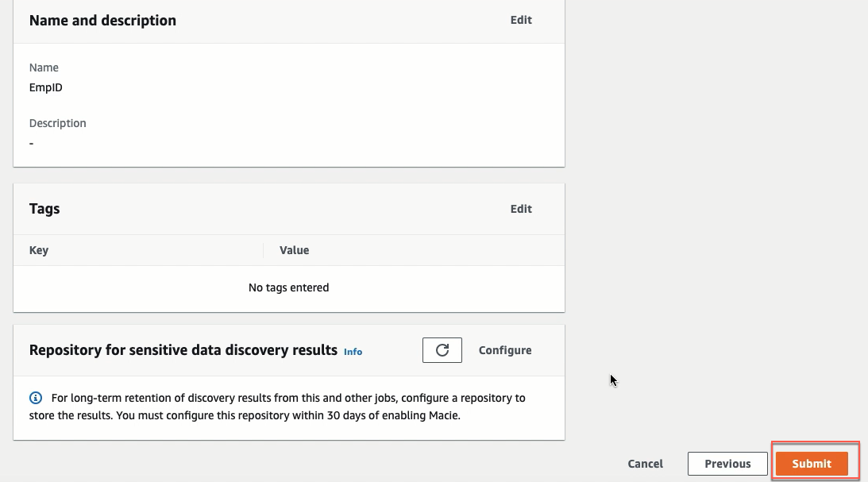Click the Name and description heading
The height and width of the screenshot is (482, 868).
point(102,21)
